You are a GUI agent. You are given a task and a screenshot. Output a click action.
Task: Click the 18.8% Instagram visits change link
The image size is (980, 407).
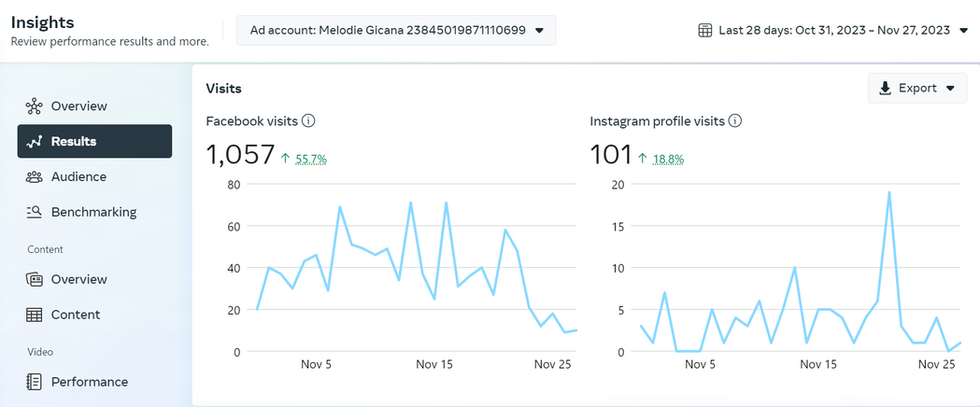668,160
